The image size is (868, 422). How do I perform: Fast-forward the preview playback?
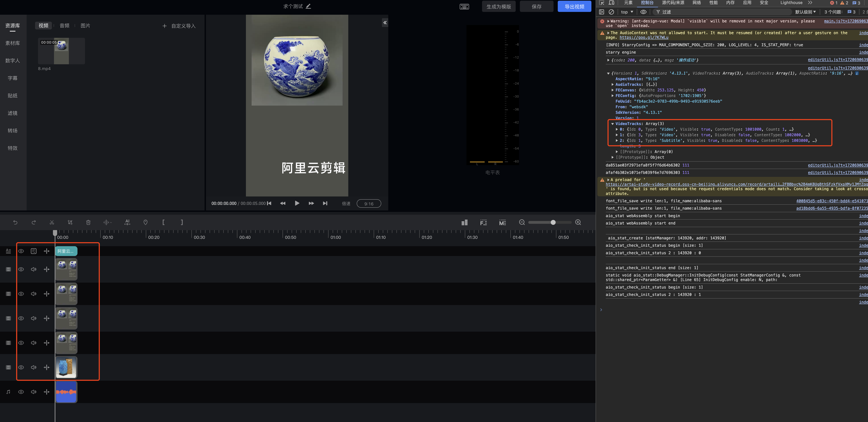pos(311,203)
